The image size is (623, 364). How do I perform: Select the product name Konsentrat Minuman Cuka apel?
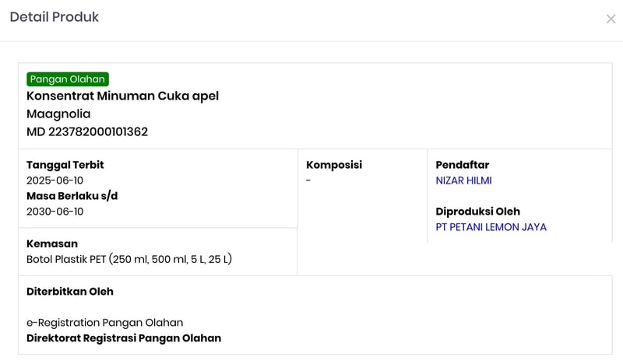click(x=122, y=96)
